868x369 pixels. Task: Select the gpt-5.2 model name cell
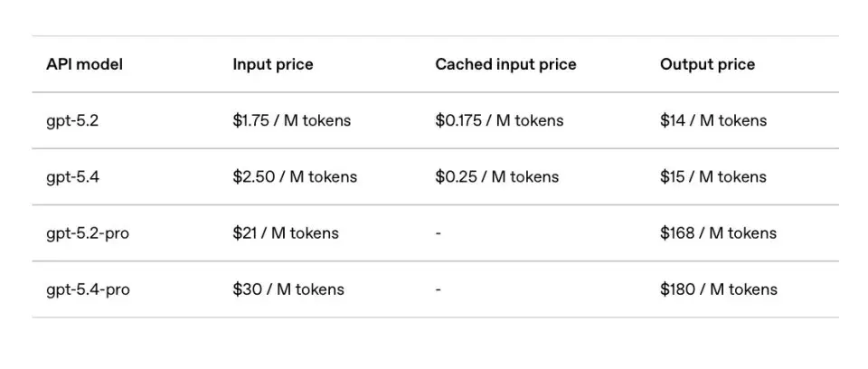[x=72, y=120]
